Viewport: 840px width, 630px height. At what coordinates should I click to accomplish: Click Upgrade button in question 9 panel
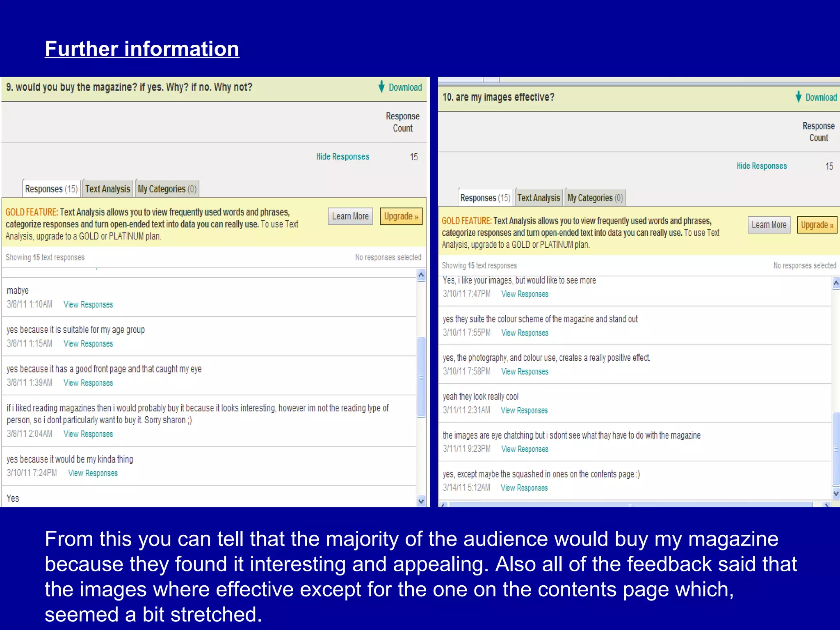401,216
